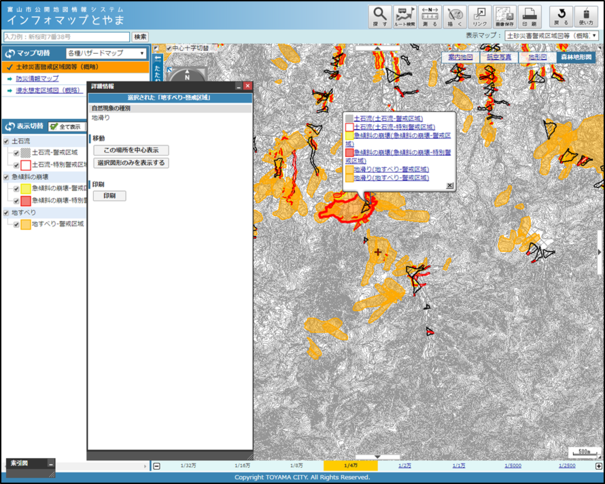Toggle the small checkbox left of 中心十字切替
605x484 pixels.
(x=156, y=49)
